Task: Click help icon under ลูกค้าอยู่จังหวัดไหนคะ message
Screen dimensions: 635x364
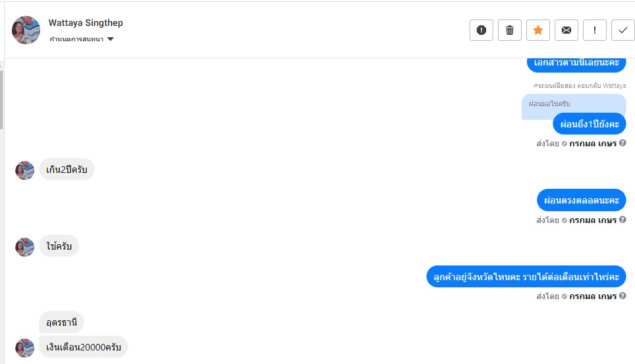Action: (623, 296)
